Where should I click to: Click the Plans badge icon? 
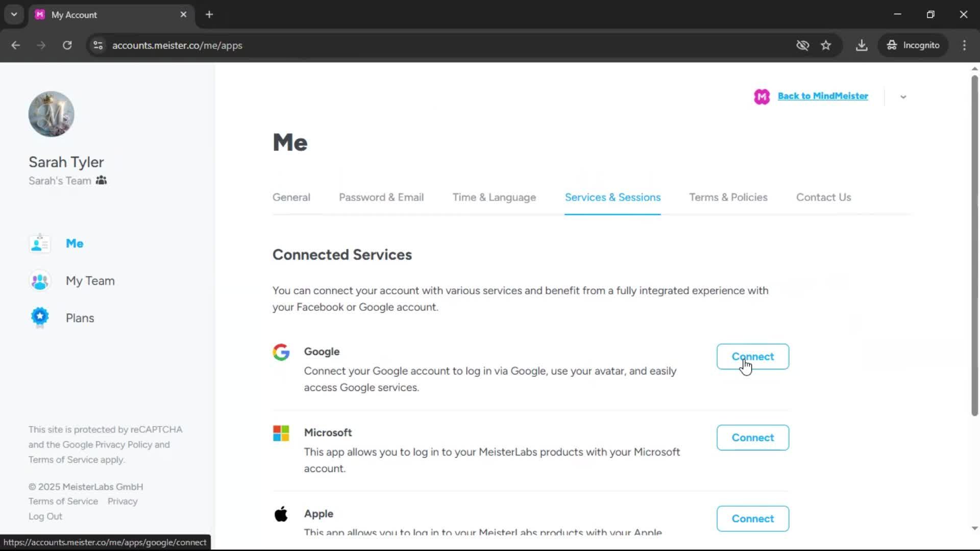pos(40,317)
